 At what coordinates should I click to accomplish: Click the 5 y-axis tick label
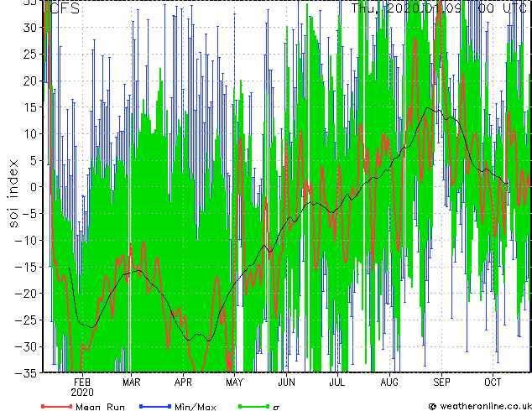[x=34, y=160]
